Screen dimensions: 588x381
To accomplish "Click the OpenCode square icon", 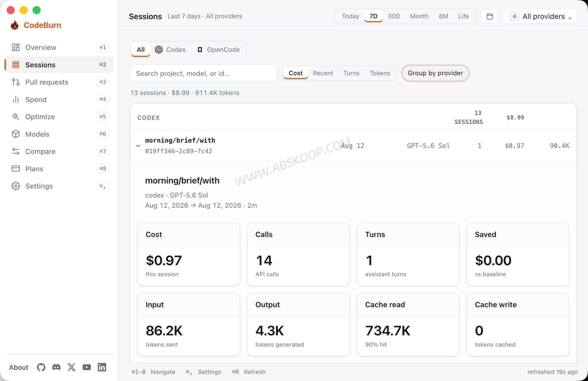I will tap(200, 50).
